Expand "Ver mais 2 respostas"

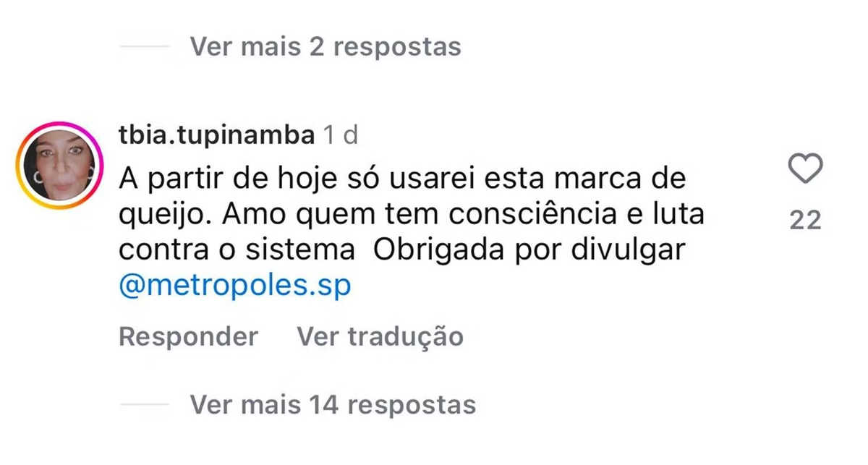pos(325,47)
